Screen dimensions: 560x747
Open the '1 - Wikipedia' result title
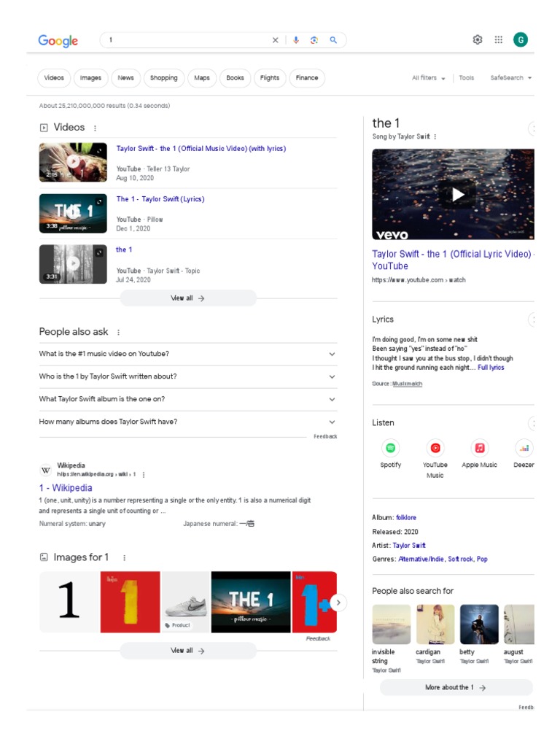tap(66, 488)
